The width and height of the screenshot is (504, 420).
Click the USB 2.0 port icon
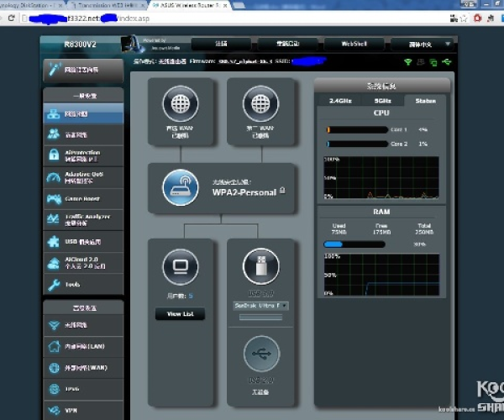coord(261,354)
